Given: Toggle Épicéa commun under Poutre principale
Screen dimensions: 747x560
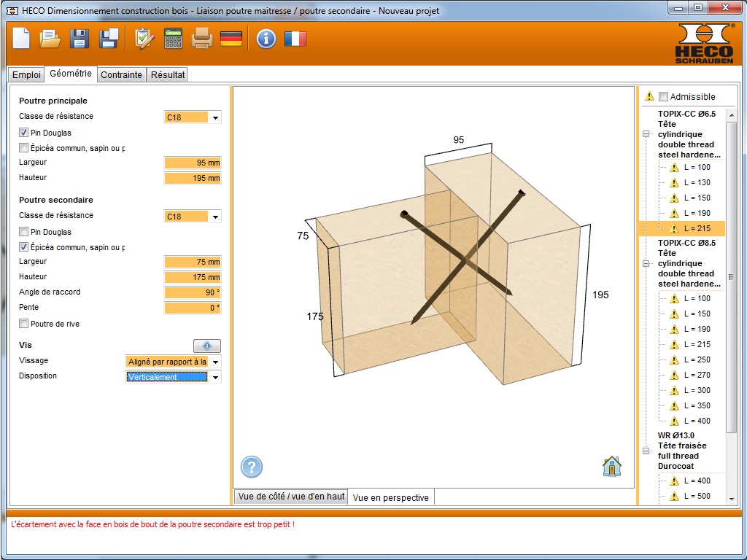Looking at the screenshot, I should tap(23, 147).
